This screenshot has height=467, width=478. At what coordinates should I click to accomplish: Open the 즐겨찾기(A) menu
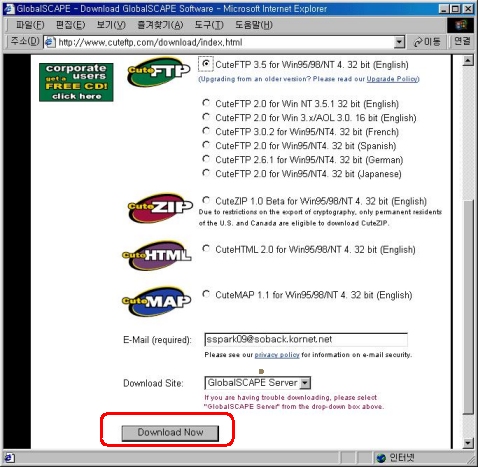[160, 25]
